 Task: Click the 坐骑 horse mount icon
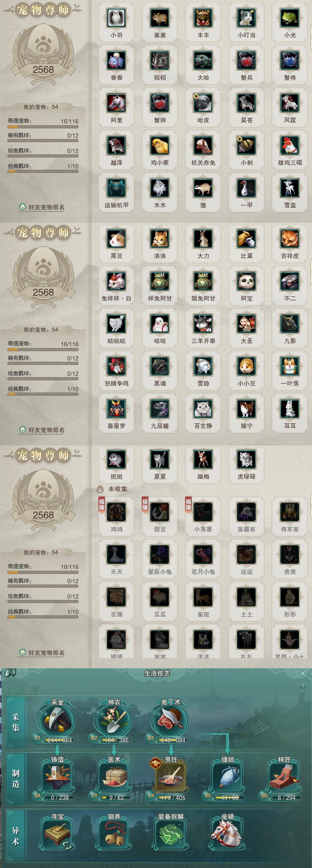227,833
